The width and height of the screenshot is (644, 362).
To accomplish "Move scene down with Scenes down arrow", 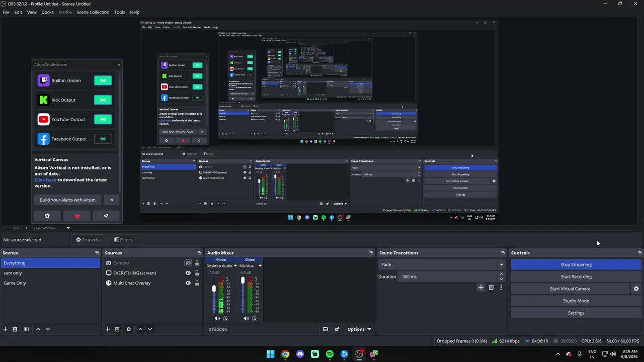I will tap(47, 329).
